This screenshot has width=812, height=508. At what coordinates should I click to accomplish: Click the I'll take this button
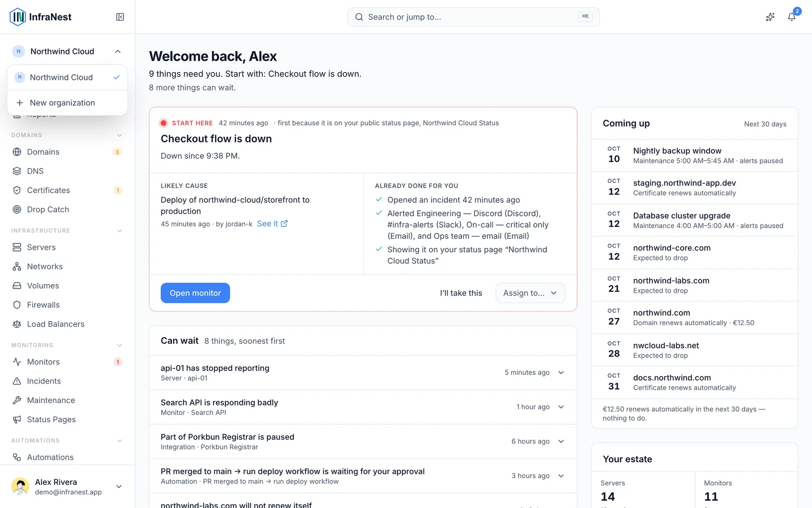(461, 293)
